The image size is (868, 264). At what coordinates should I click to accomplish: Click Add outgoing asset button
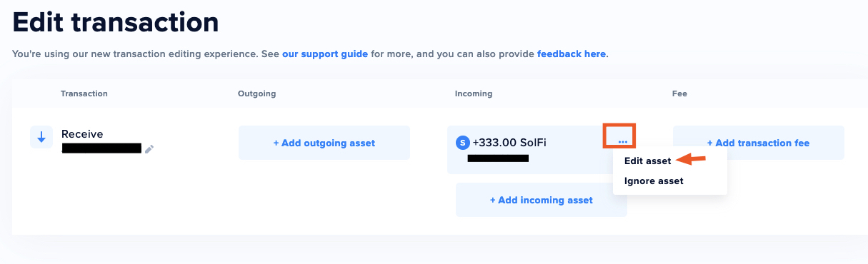tap(324, 143)
